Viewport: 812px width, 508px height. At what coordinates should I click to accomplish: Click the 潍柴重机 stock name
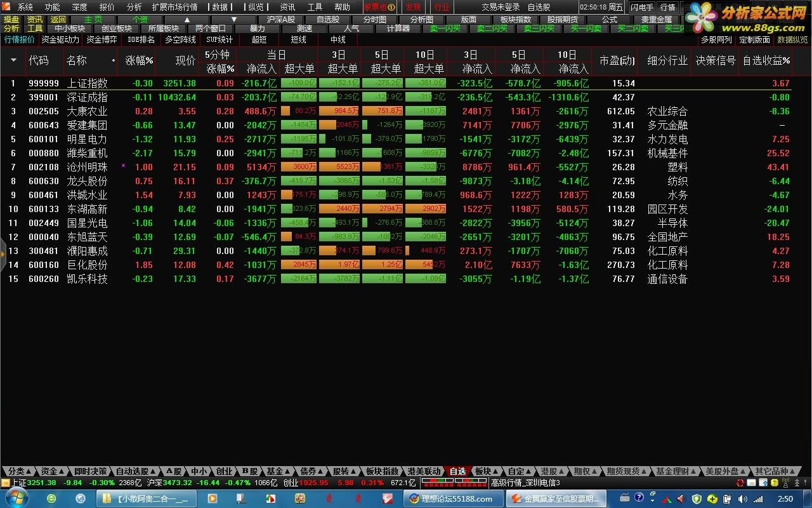point(87,153)
